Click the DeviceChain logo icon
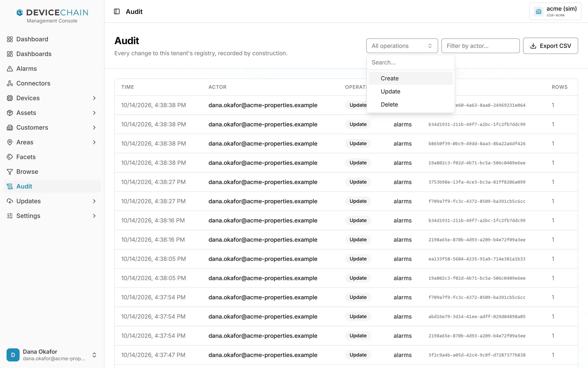Image resolution: width=588 pixels, height=368 pixels. click(20, 12)
